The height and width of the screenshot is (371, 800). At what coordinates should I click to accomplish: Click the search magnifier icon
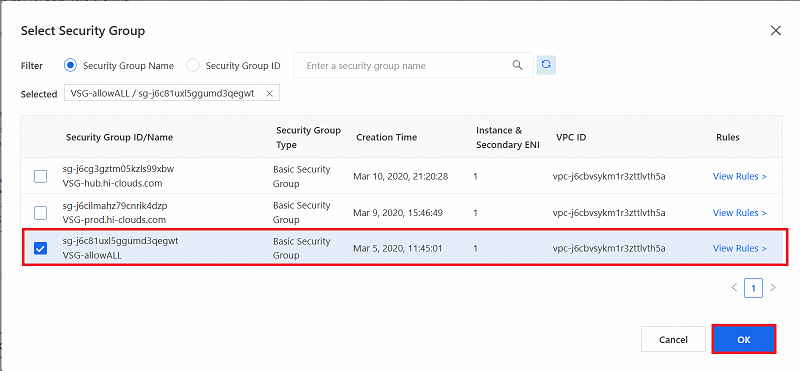point(517,65)
